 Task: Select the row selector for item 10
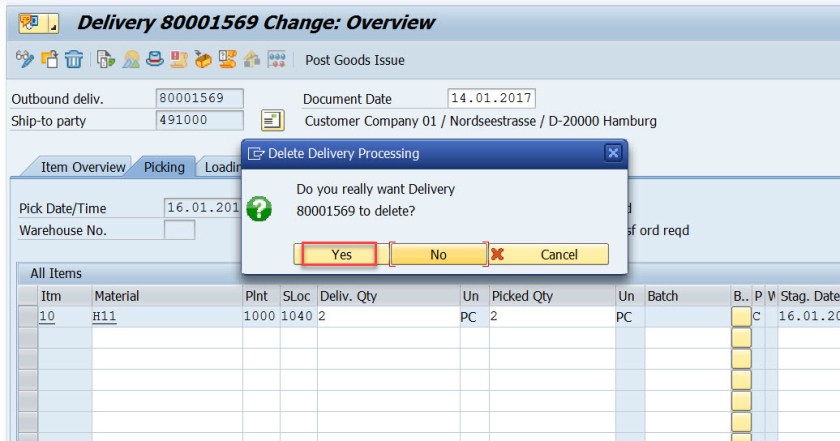(27, 316)
